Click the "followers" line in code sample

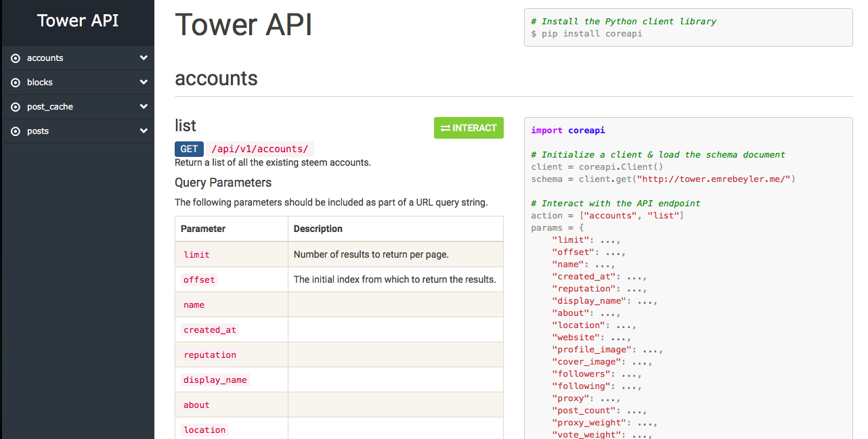(x=597, y=374)
